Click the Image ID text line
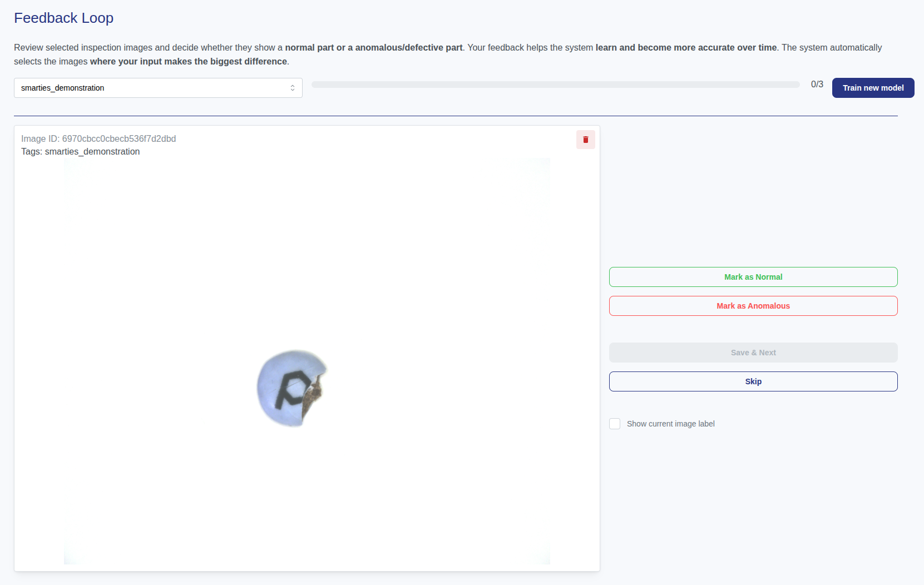924x585 pixels. point(98,138)
